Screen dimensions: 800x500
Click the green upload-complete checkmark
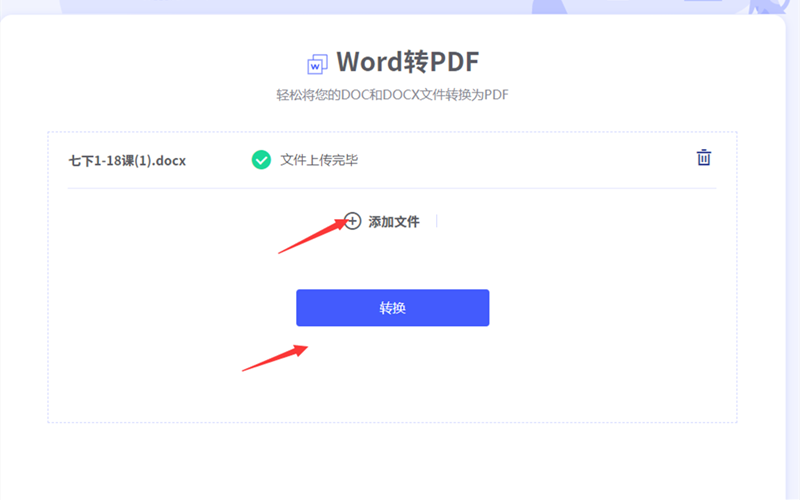261,160
